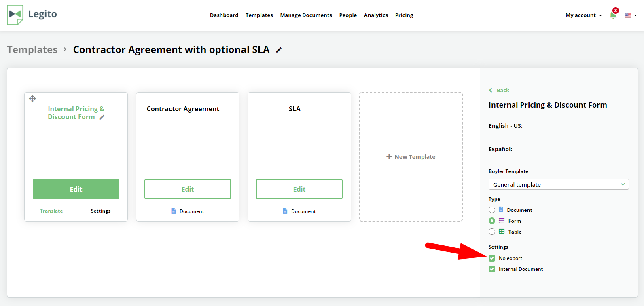Open Translate for Internal Pricing form
The height and width of the screenshot is (306, 644).
pyautogui.click(x=51, y=211)
